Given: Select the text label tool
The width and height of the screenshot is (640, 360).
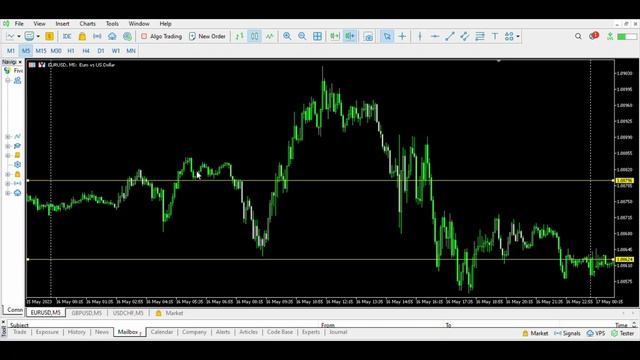Looking at the screenshot, I should click(x=495, y=36).
